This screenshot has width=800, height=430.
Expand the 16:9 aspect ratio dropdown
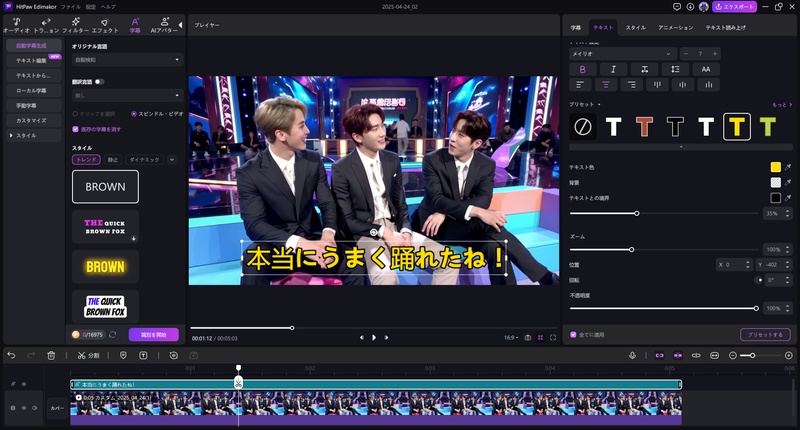[x=513, y=337]
